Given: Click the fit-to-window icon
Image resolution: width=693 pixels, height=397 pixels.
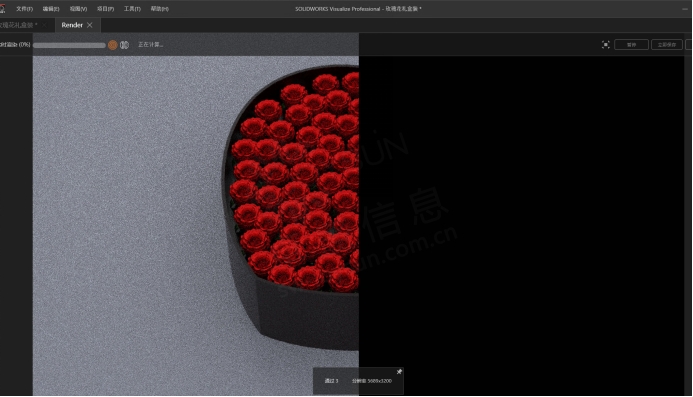Looking at the screenshot, I should 605,45.
